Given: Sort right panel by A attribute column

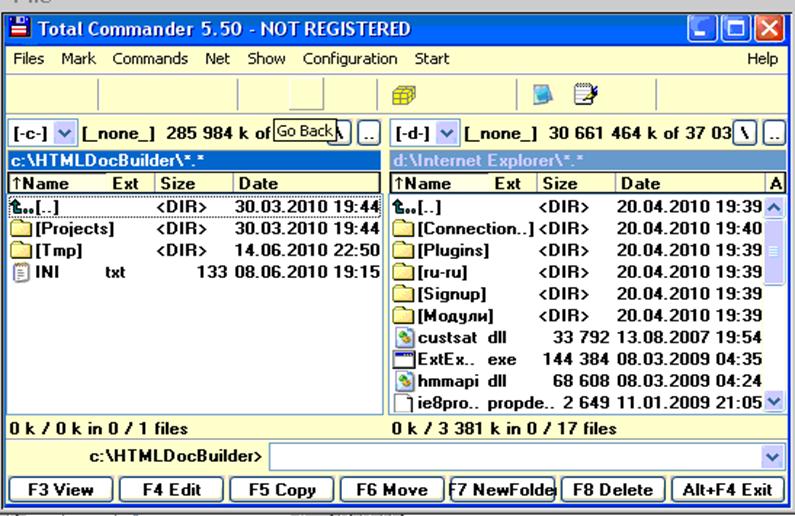Looking at the screenshot, I should (775, 183).
